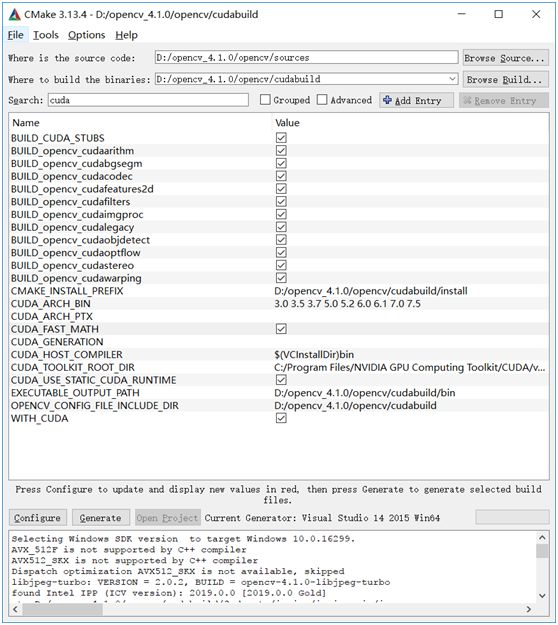The image size is (558, 625).
Task: Toggle CUDA_USE_STATIC_CUDA_RUNTIME checkbox
Action: click(281, 380)
